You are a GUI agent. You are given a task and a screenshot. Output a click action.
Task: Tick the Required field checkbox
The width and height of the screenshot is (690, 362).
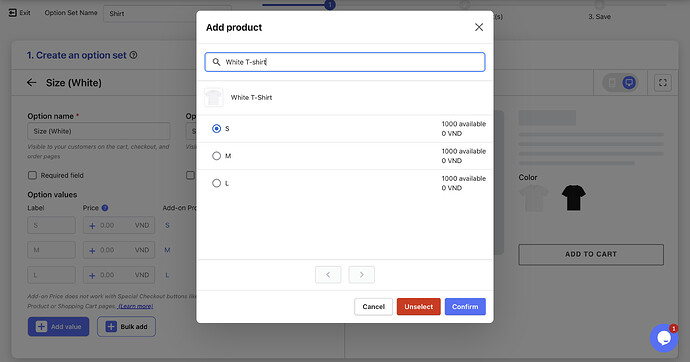click(32, 176)
